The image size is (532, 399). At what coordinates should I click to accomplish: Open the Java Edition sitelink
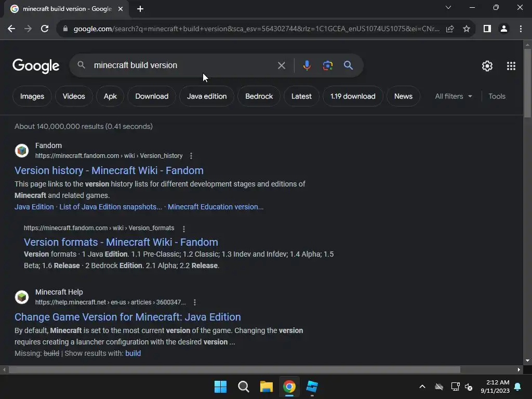[x=34, y=207]
